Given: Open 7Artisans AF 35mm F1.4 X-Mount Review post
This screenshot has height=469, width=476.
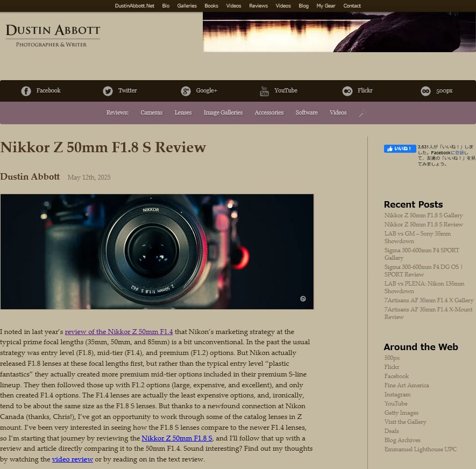Looking at the screenshot, I should click(428, 313).
